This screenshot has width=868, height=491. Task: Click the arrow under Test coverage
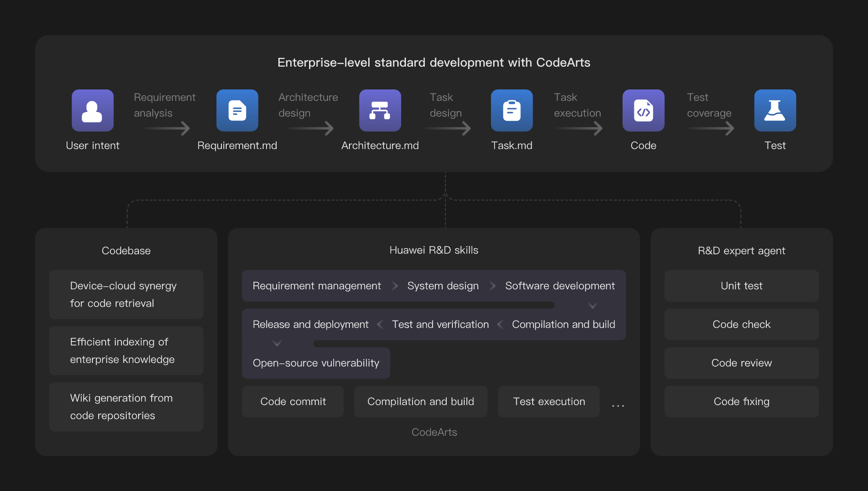tap(711, 128)
